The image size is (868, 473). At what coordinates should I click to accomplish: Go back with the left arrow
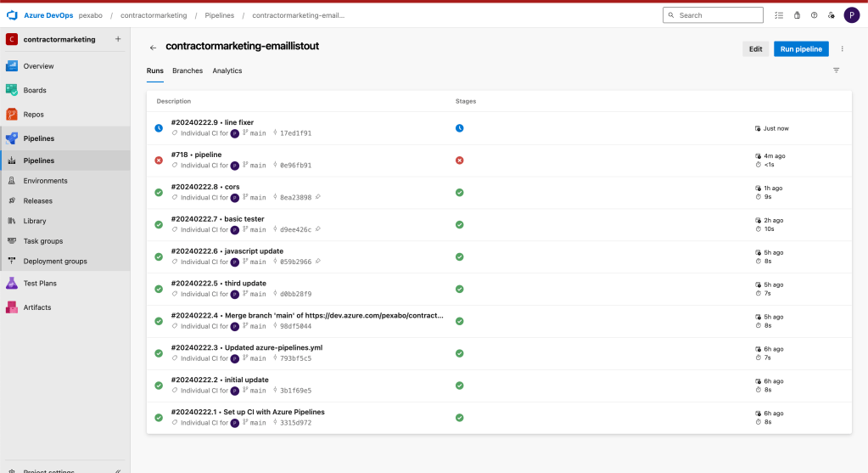click(153, 48)
